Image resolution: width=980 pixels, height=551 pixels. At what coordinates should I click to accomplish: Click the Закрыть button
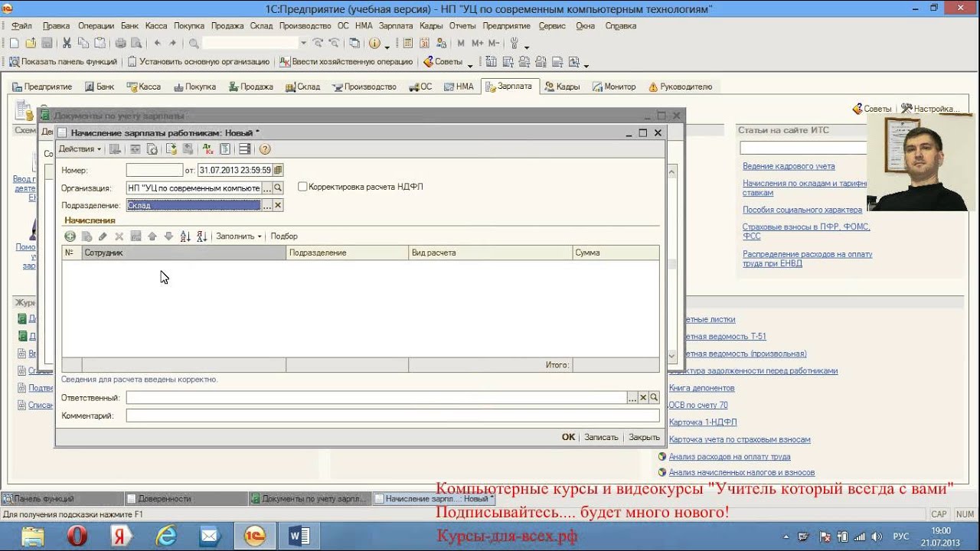644,437
